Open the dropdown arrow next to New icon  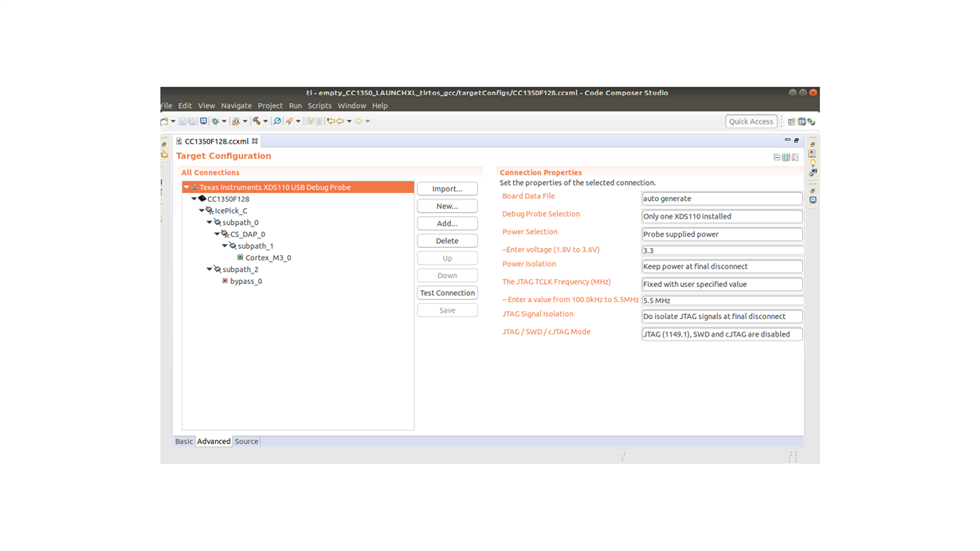[x=173, y=121]
